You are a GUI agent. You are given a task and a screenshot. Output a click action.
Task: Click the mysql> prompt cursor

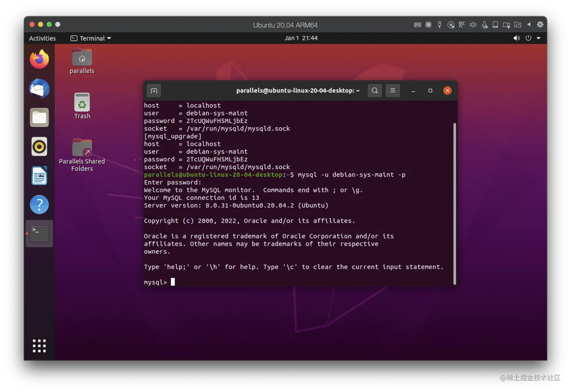173,282
